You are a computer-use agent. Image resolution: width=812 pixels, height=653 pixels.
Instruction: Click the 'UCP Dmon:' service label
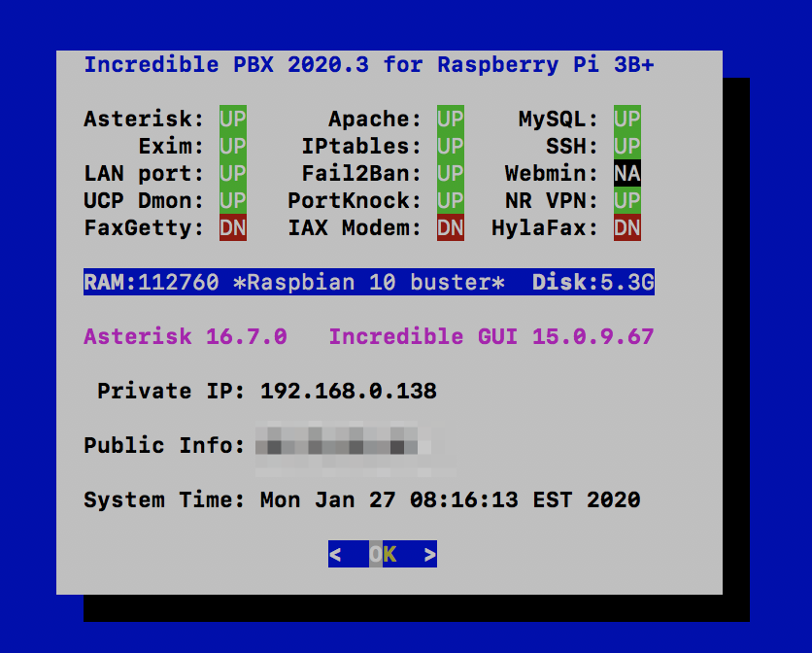tap(144, 200)
